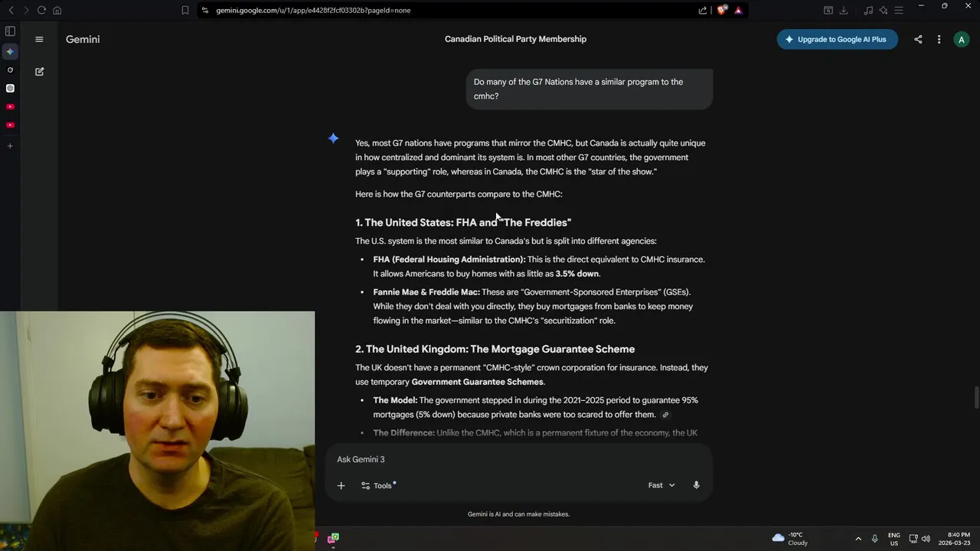The height and width of the screenshot is (551, 980).
Task: Show hidden system tray icons chevron
Action: pyautogui.click(x=857, y=539)
